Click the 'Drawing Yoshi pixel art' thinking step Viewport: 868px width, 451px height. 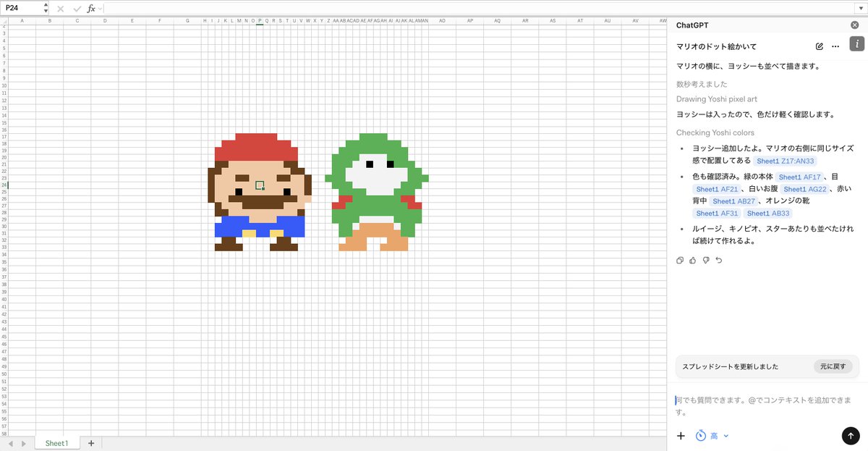[x=716, y=98]
